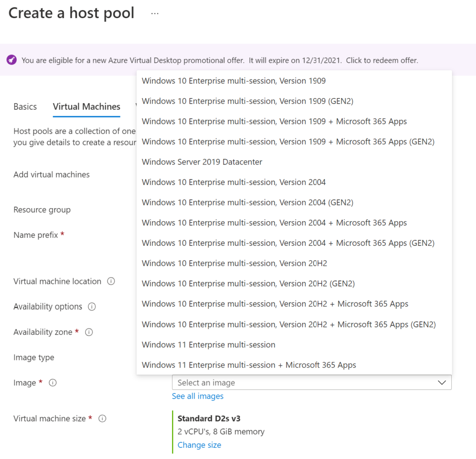476x459 pixels.
Task: Click the Add virtual machines label
Action: pyautogui.click(x=52, y=175)
